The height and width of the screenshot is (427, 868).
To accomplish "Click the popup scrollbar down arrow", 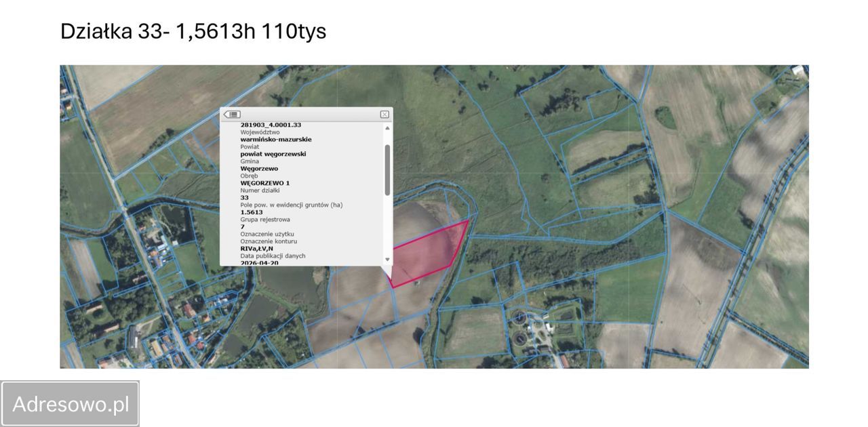I will click(x=387, y=260).
